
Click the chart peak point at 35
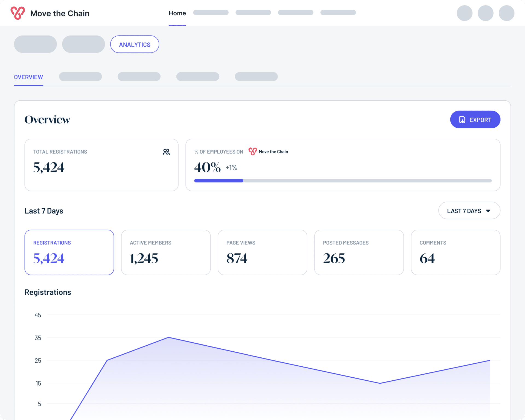pos(168,337)
